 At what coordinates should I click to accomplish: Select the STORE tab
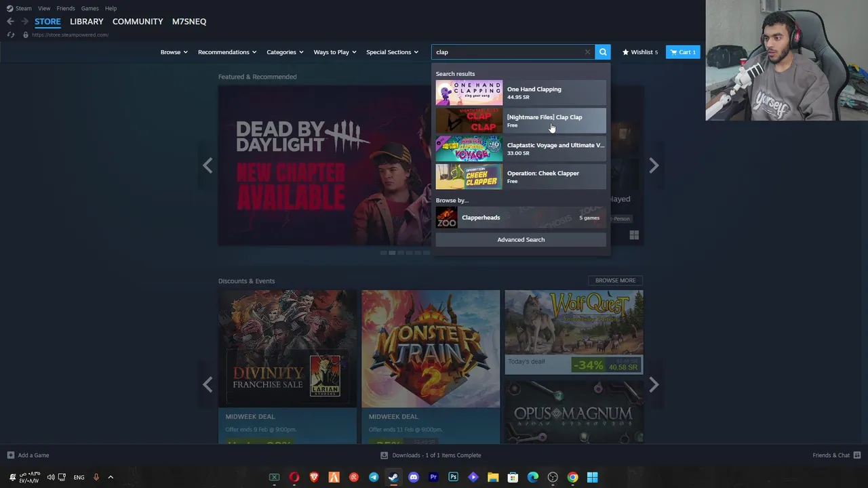tap(47, 22)
